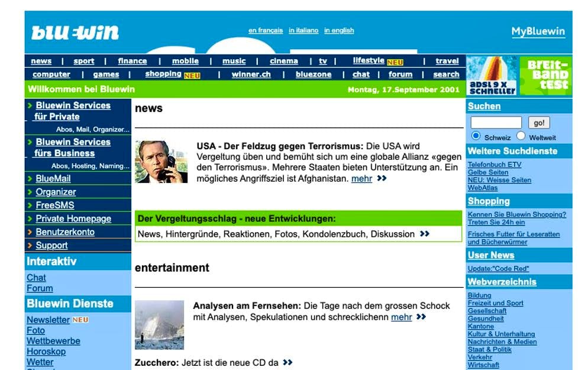Visit winner.ch from navigation bar
This screenshot has height=370, width=588.
pyautogui.click(x=251, y=75)
